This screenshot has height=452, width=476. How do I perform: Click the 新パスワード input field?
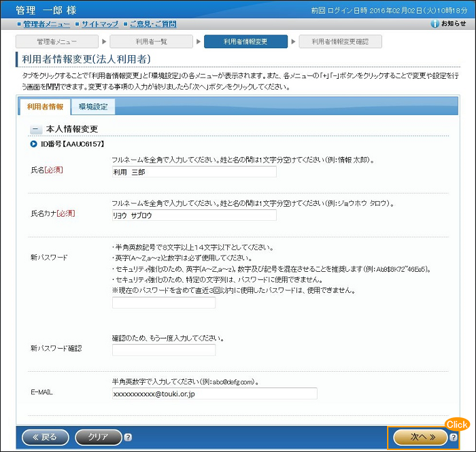pos(164,302)
